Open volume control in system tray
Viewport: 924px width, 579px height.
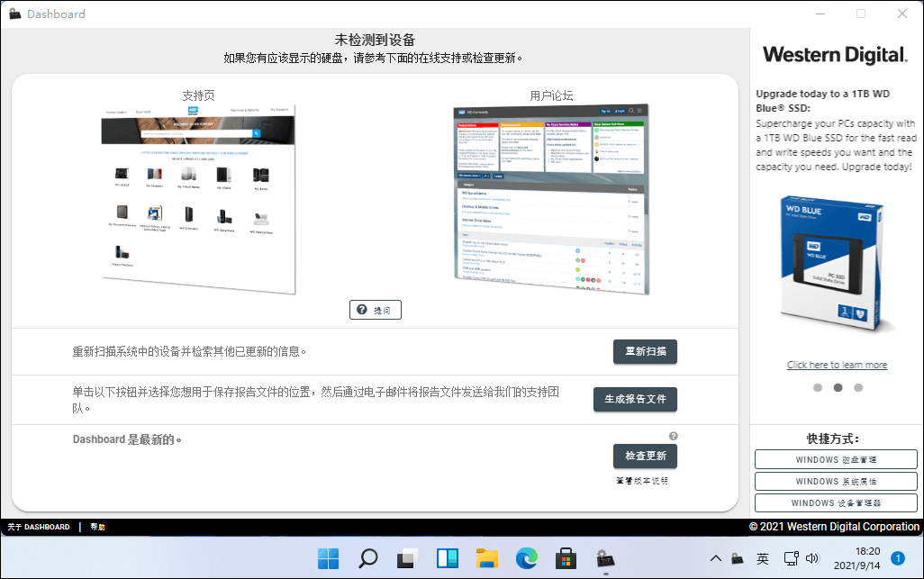[812, 558]
